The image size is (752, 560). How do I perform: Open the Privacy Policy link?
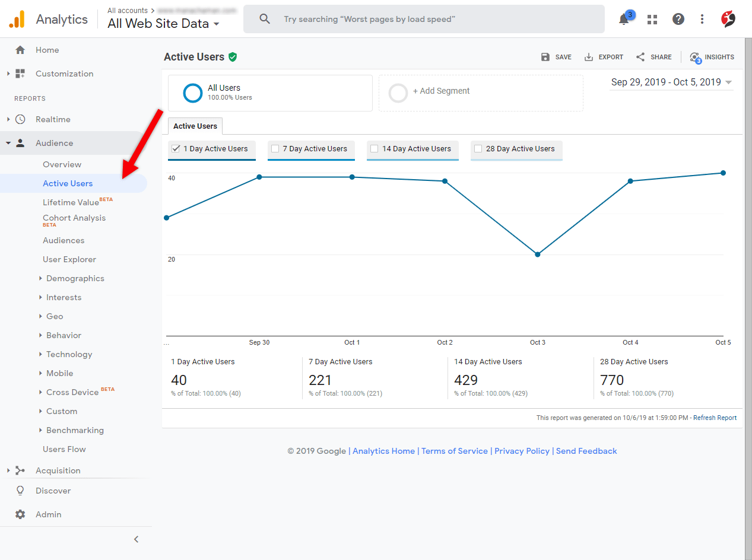(x=522, y=451)
